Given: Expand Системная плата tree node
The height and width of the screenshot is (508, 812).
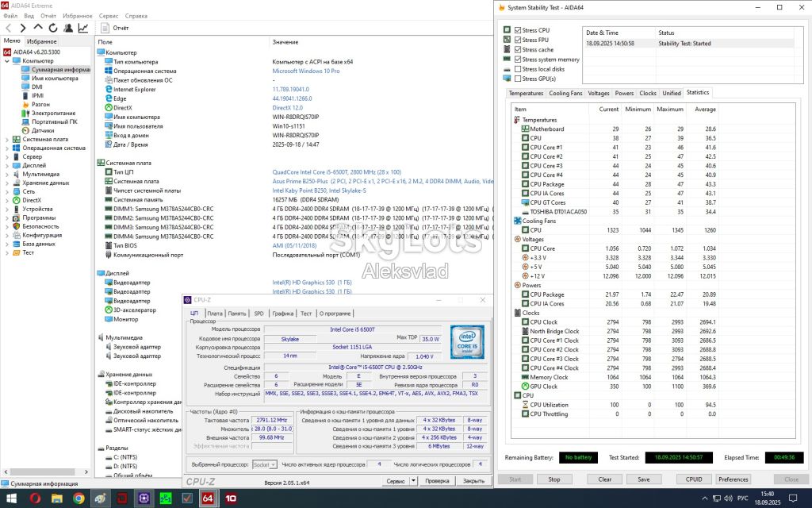Looking at the screenshot, I should click(x=6, y=140).
